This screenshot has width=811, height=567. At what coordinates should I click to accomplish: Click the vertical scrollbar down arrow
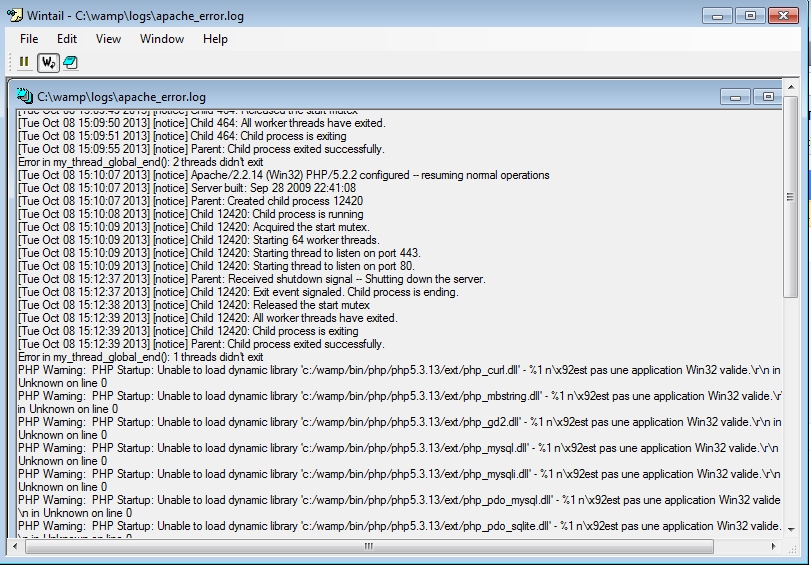791,528
